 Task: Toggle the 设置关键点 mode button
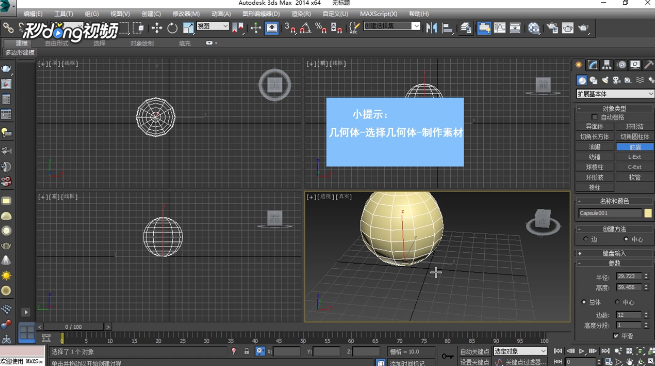[475, 362]
